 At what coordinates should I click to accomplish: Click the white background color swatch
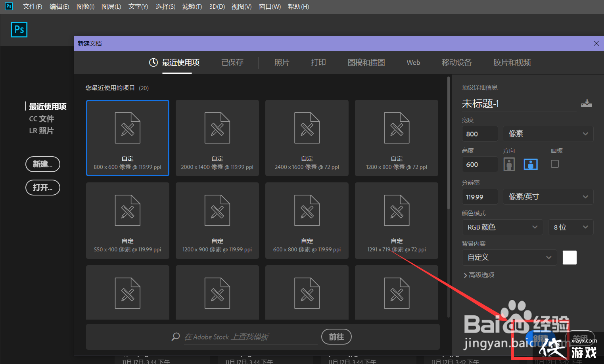[x=569, y=258]
